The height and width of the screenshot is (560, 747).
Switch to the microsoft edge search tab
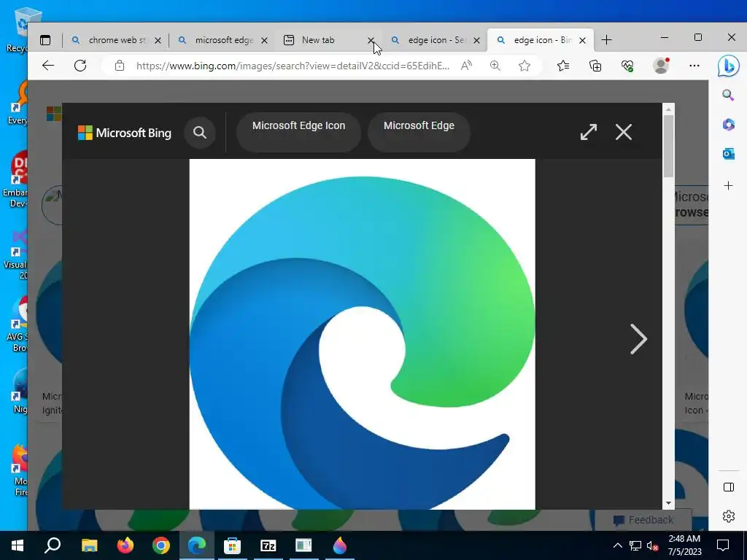(x=223, y=41)
